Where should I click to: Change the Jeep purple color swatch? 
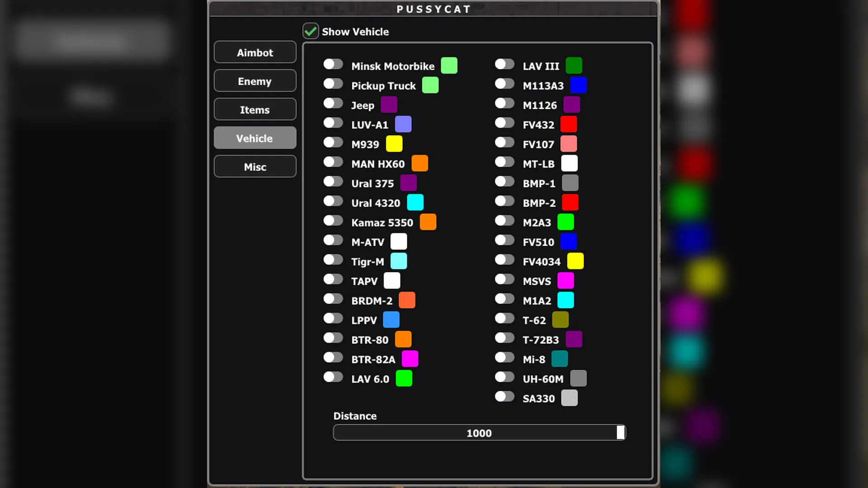(x=389, y=105)
